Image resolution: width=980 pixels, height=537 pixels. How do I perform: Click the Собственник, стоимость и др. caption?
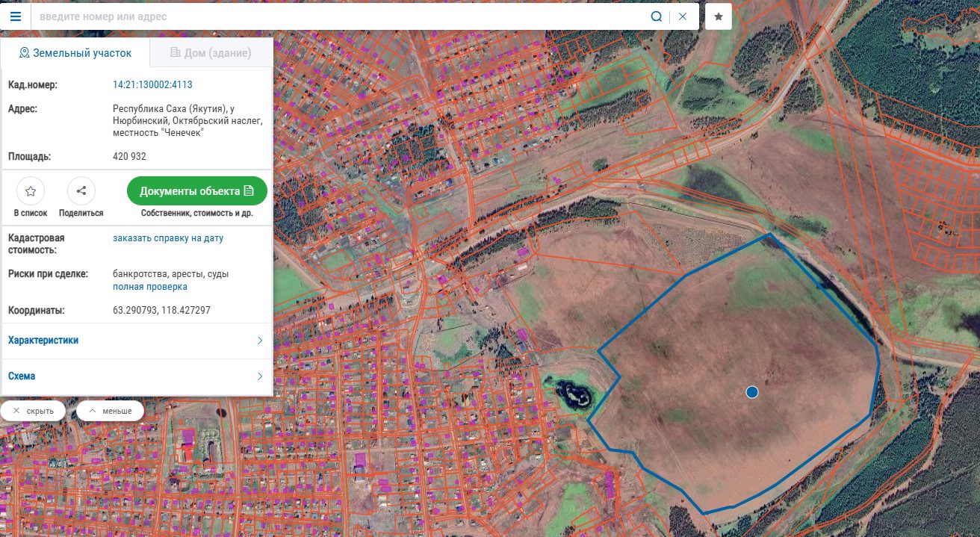(x=197, y=213)
